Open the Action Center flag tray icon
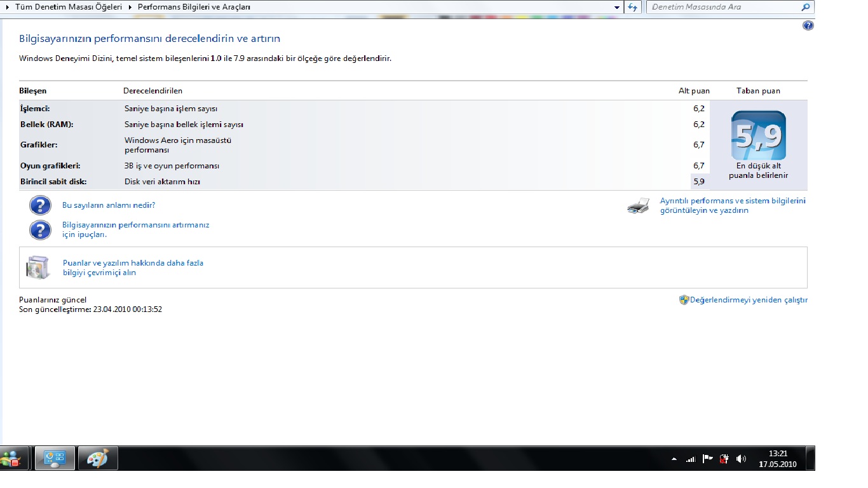The height and width of the screenshot is (488, 868). coord(707,459)
